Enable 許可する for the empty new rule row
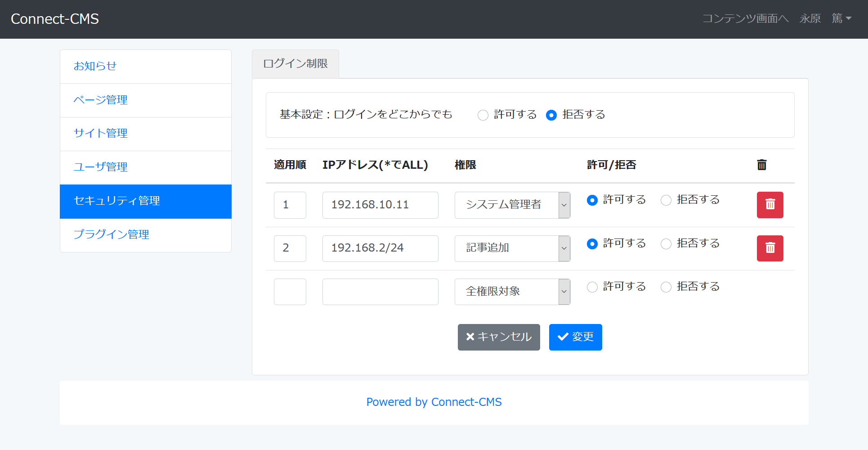The width and height of the screenshot is (868, 450). coord(592,287)
